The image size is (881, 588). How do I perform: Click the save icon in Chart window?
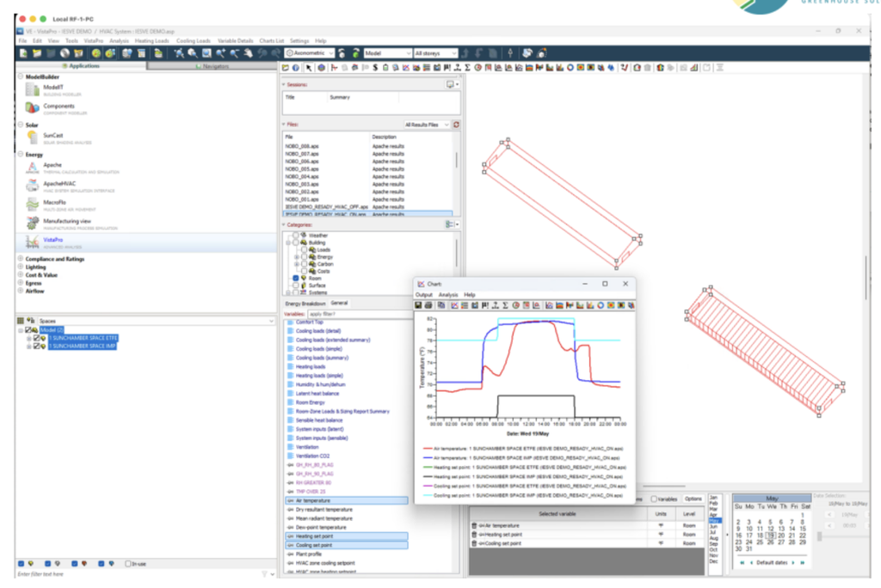[418, 305]
